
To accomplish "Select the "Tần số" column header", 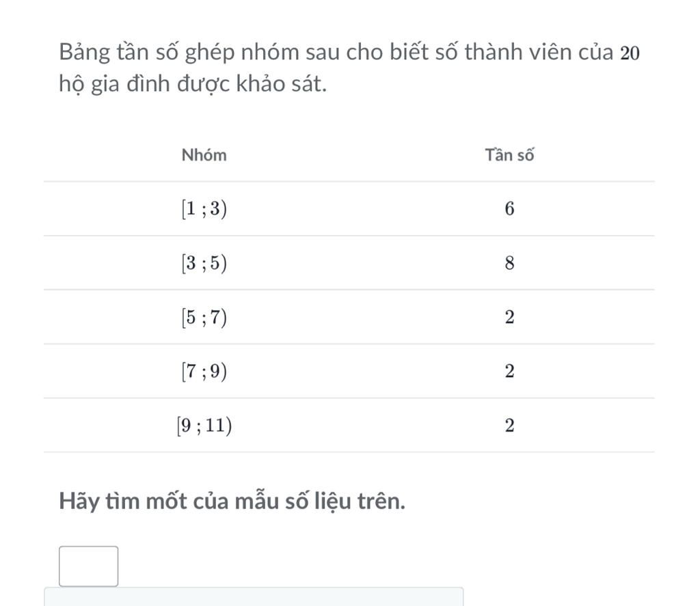I will (x=509, y=156).
